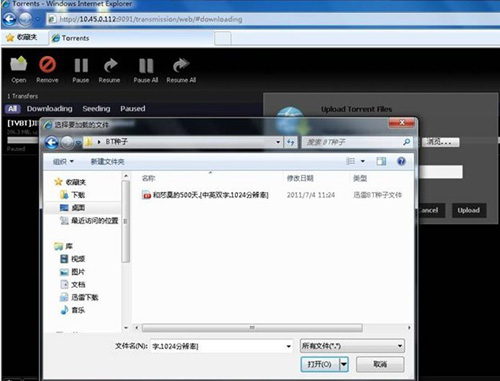Click the 浏览... browse button
Viewport: 500px width, 381px height.
coord(440,142)
